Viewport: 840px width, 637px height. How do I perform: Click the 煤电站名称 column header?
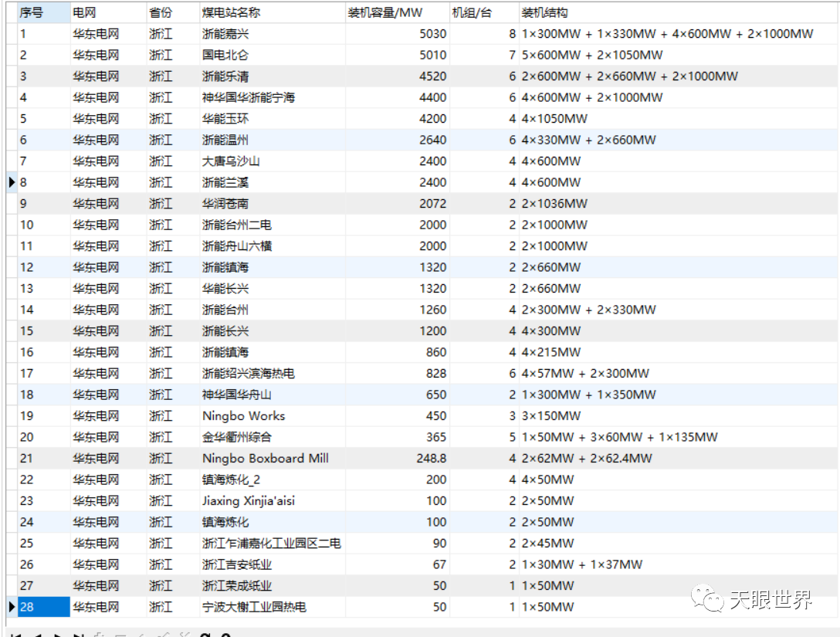(x=272, y=12)
